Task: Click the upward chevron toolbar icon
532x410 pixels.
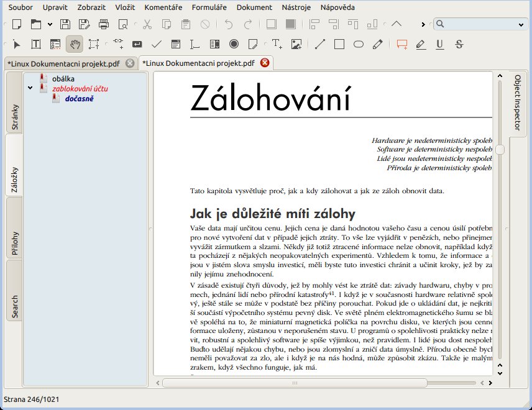Action: coord(397,24)
